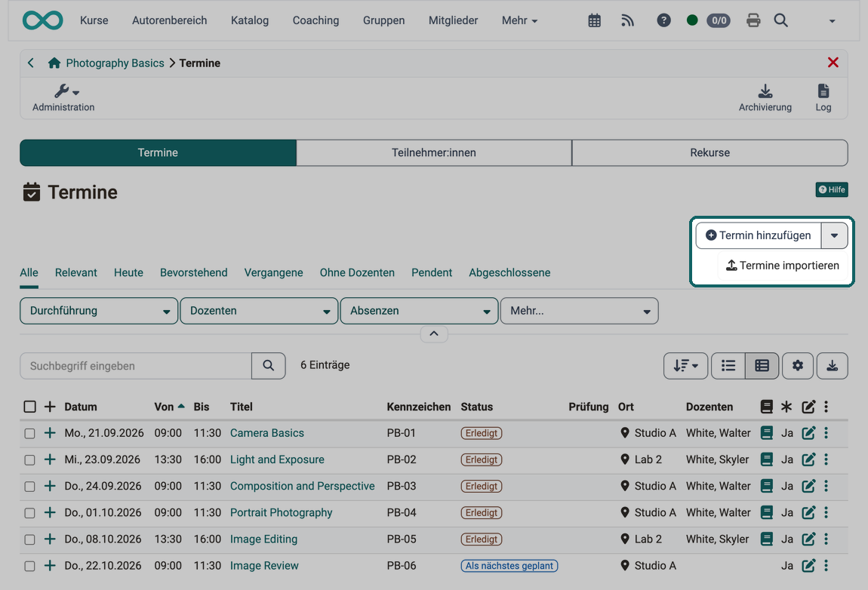The width and height of the screenshot is (868, 590).
Task: Open Coaching in the top menu
Action: pos(315,20)
